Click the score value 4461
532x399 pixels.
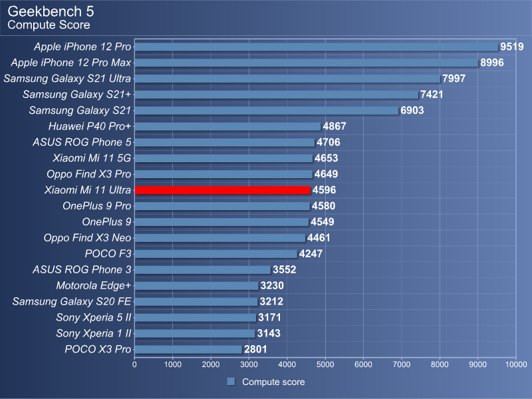pos(319,238)
